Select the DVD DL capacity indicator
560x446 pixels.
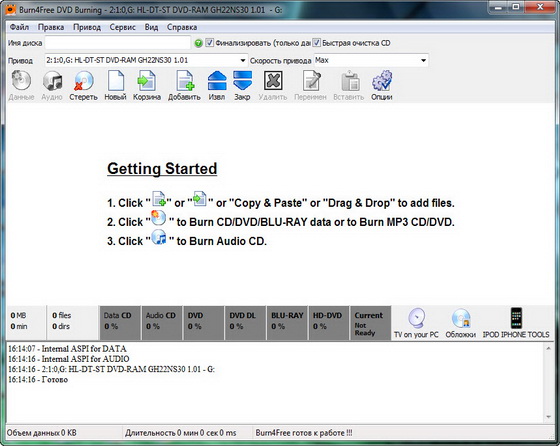[x=245, y=322]
